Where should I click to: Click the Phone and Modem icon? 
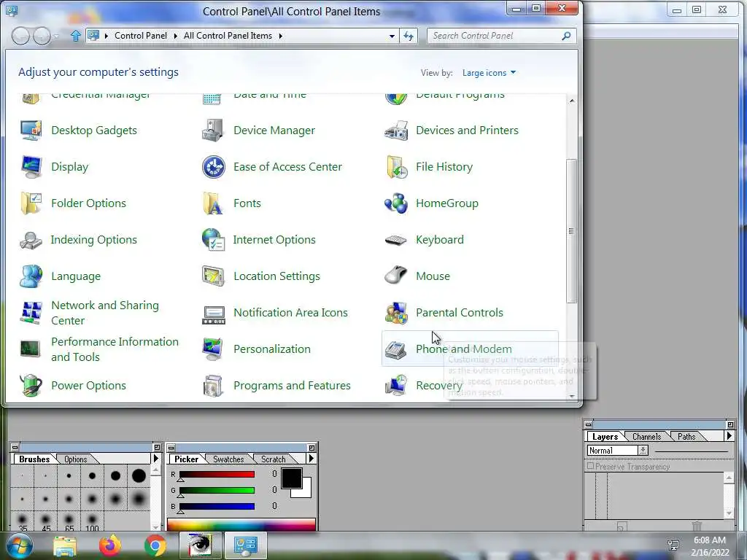click(396, 350)
